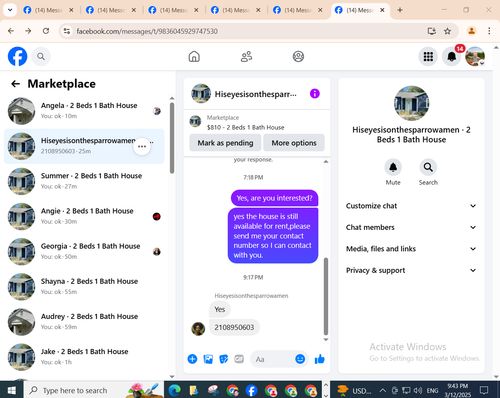Image resolution: width=500 pixels, height=398 pixels.
Task: Open the Angela 2 Beds 1 Bath House chat
Action: point(84,111)
